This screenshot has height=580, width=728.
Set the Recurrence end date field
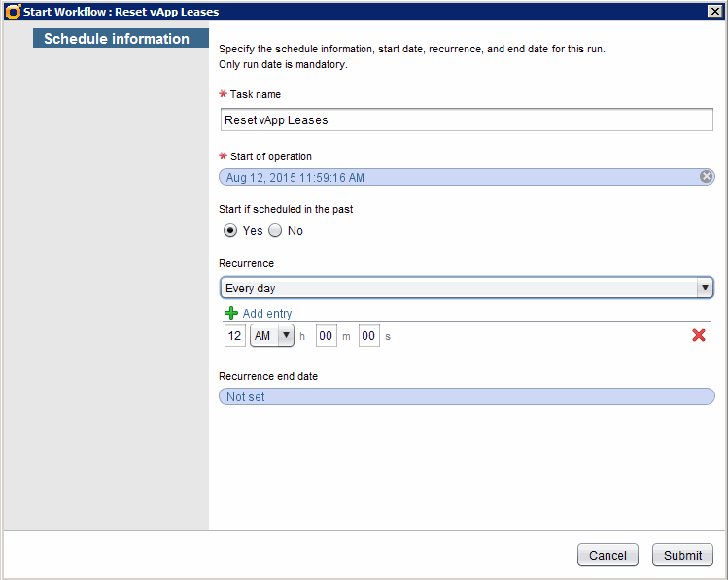(467, 396)
